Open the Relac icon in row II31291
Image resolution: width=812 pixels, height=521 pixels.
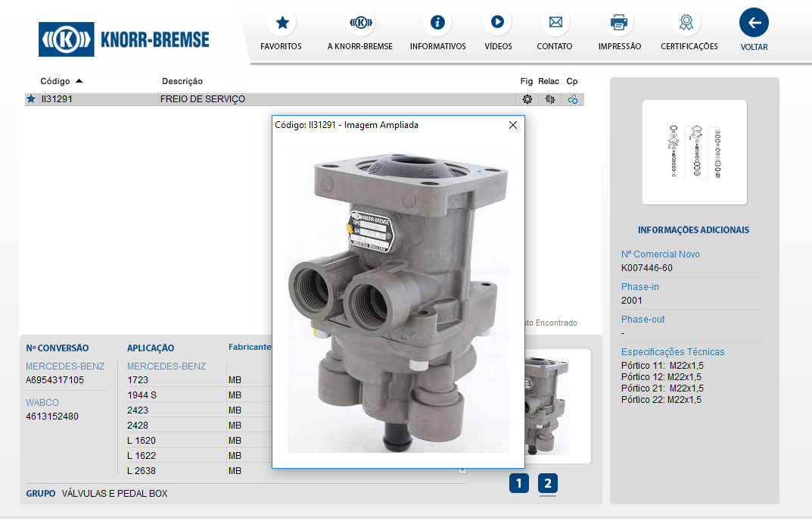(x=550, y=99)
